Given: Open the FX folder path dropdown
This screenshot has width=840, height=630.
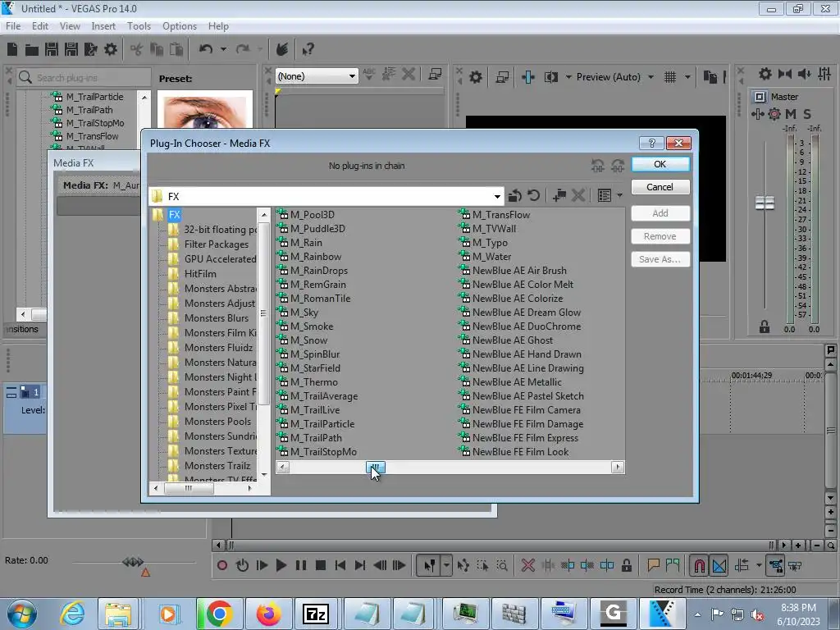Looking at the screenshot, I should click(497, 196).
